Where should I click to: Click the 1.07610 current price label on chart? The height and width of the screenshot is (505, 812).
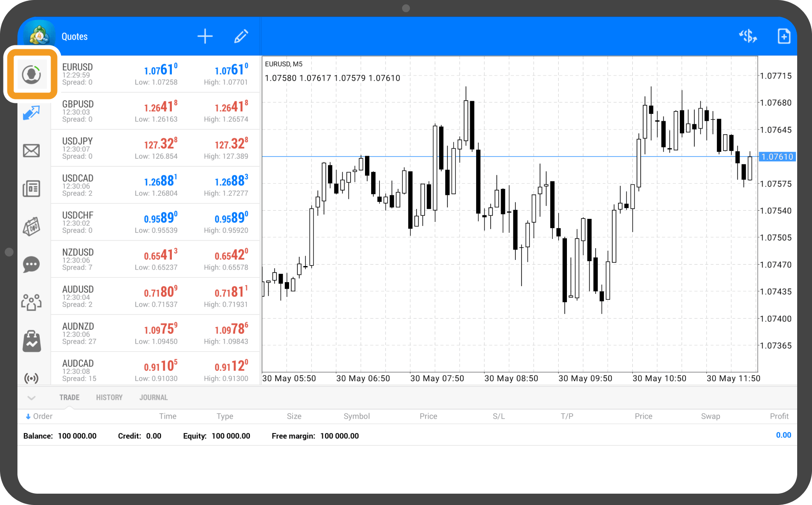(777, 157)
